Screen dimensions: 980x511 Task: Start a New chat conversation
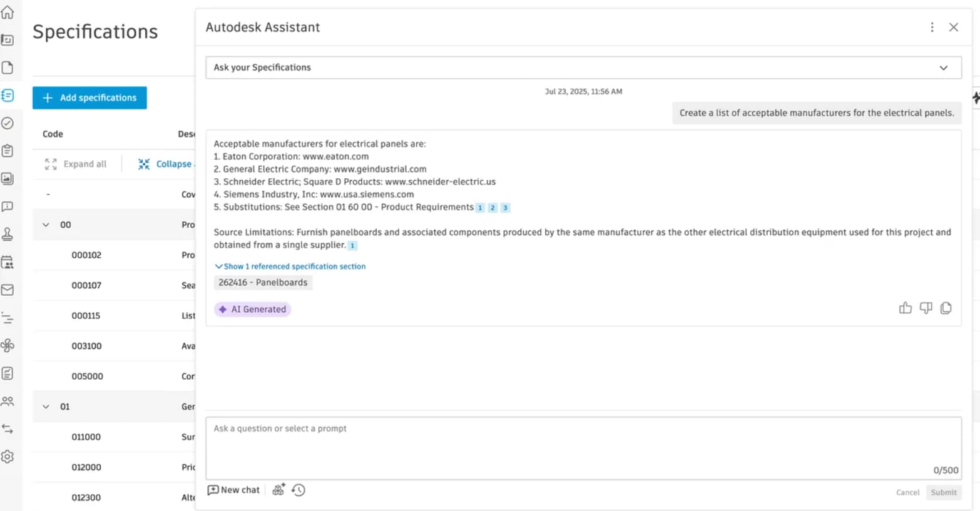click(233, 490)
